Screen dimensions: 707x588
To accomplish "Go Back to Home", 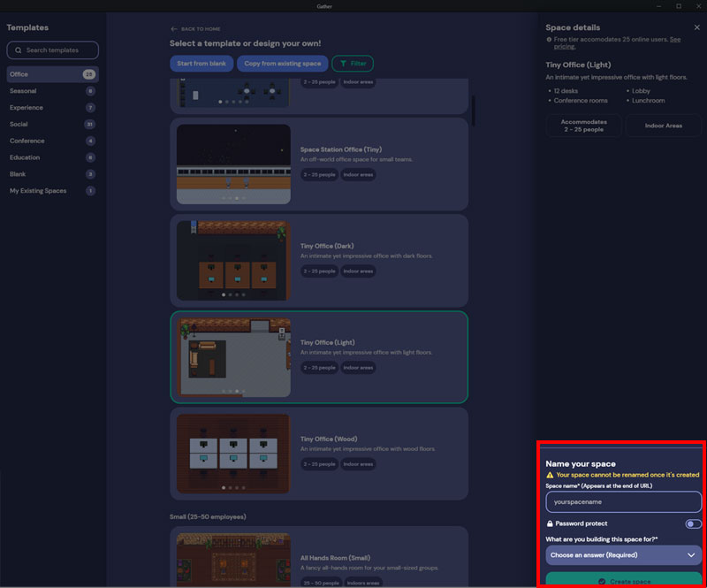I will point(195,29).
